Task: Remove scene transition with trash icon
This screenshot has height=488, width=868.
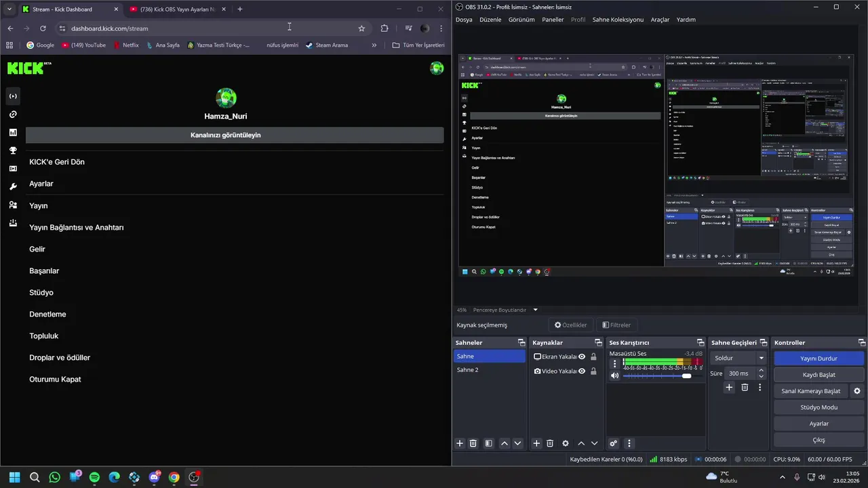Action: tap(745, 387)
